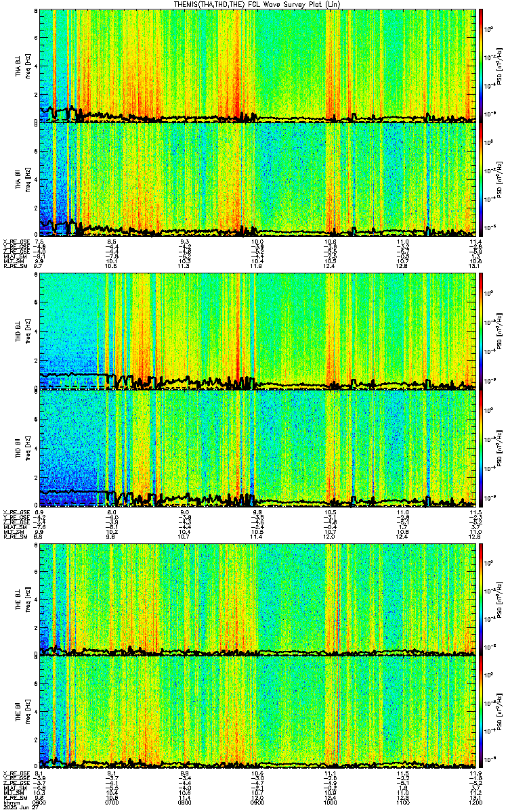Viewport: 508px width, 812px height.
Task: Click the color bar beside THD B-perpendicular panel
Action: 480,331
